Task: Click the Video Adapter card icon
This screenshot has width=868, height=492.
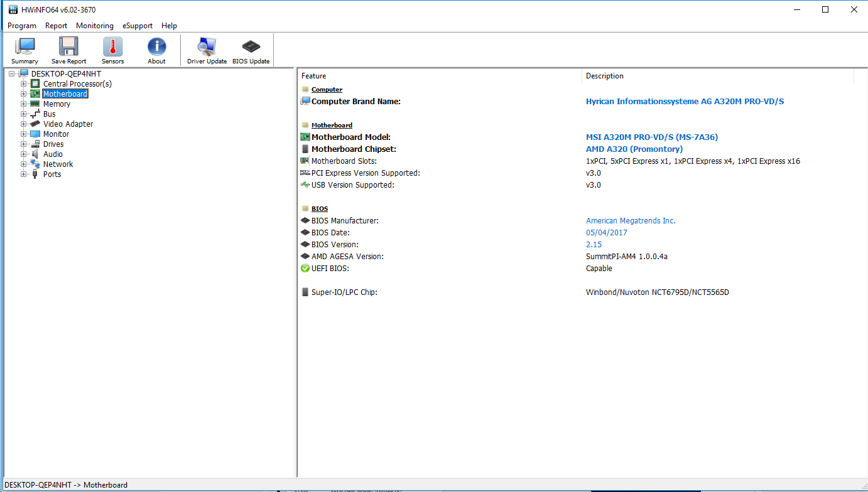Action: [36, 124]
